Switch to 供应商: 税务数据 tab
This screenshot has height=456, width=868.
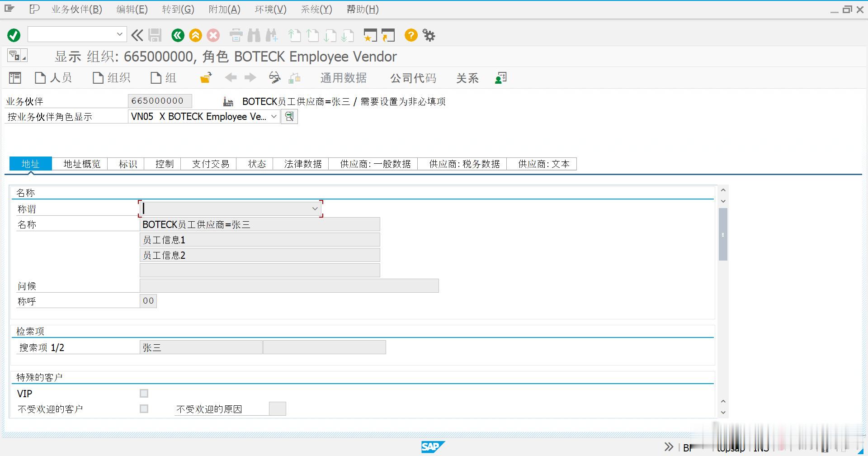pos(464,164)
